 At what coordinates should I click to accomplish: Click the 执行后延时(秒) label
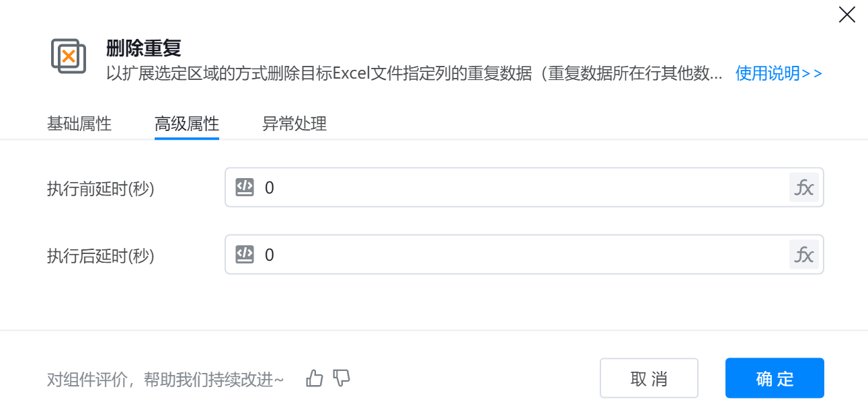[101, 256]
